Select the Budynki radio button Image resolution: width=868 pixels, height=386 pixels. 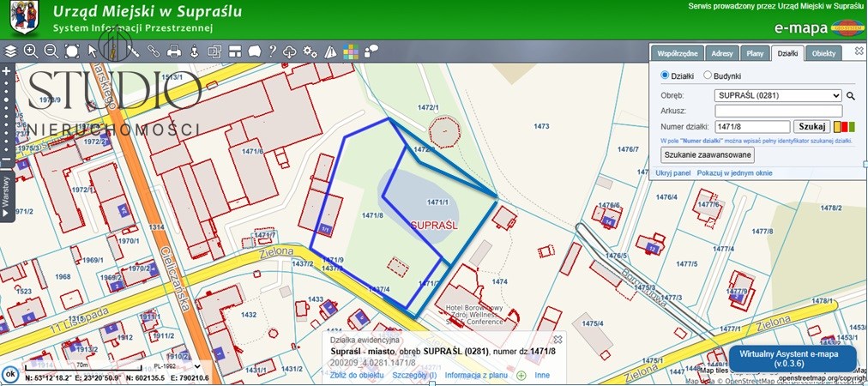click(x=708, y=75)
